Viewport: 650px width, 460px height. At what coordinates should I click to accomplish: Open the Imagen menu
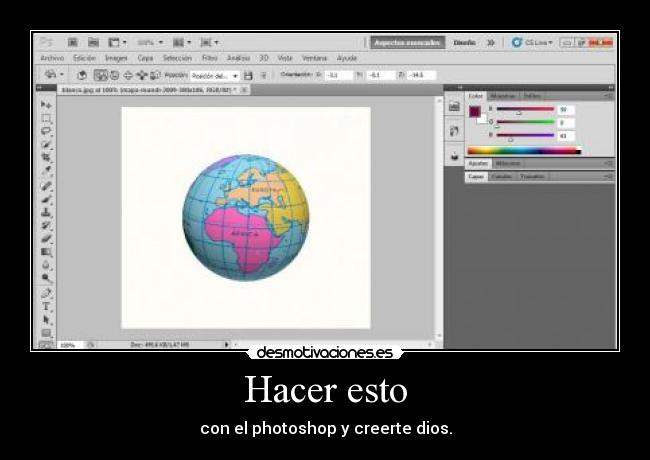tap(116, 58)
